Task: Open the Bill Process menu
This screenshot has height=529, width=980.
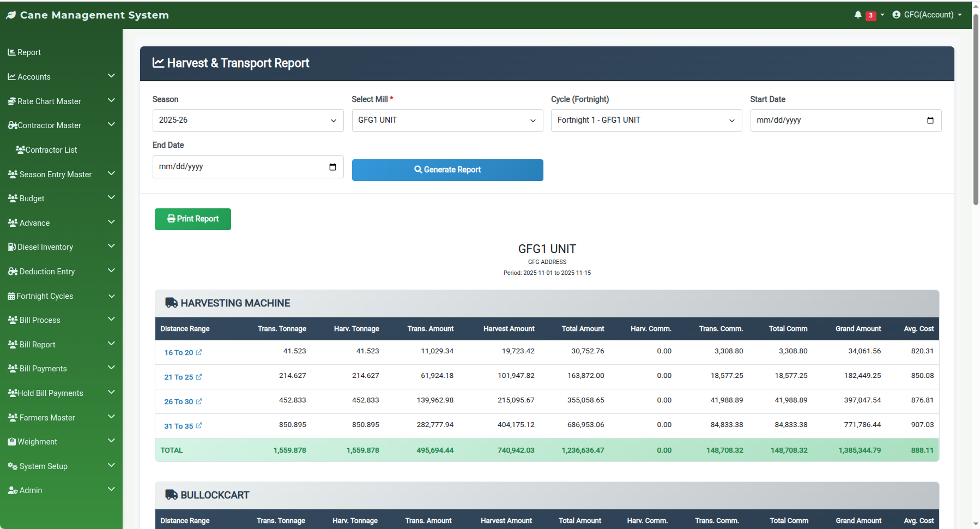Action: (x=61, y=320)
